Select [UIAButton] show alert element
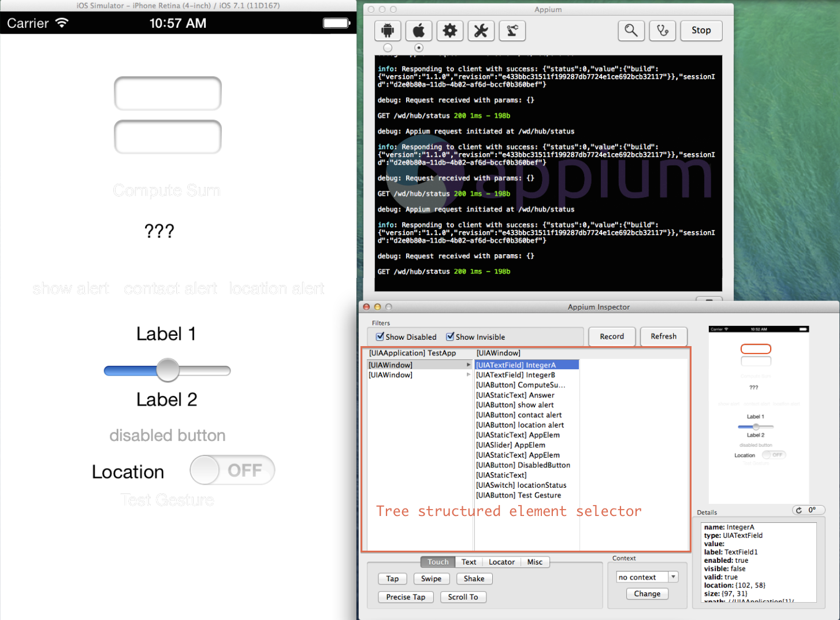 [x=526, y=404]
